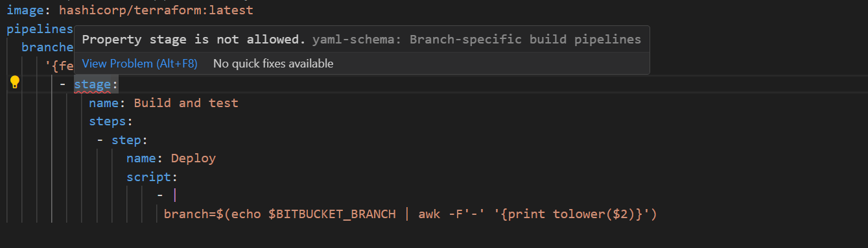This screenshot has width=868, height=248.
Task: Click the 'yaml-schema: Branch-specific build pipelines' source text
Action: tap(476, 40)
